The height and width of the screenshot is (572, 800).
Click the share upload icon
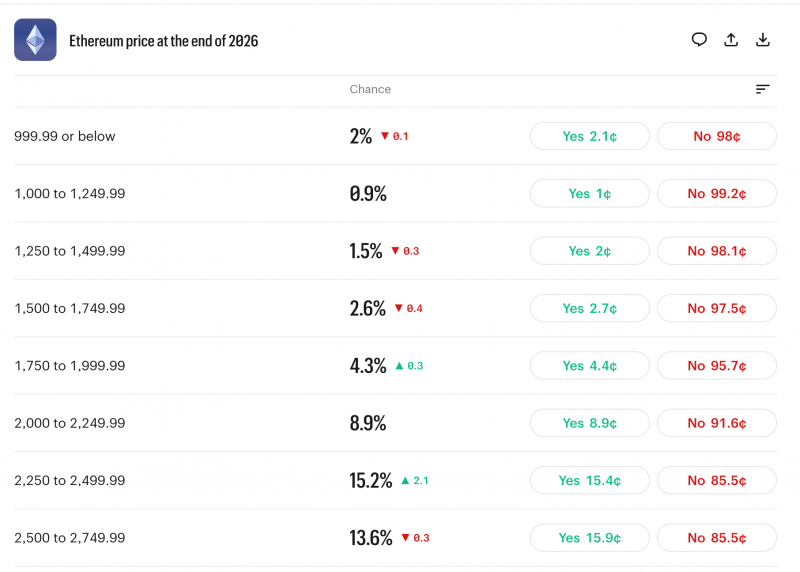pyautogui.click(x=731, y=40)
